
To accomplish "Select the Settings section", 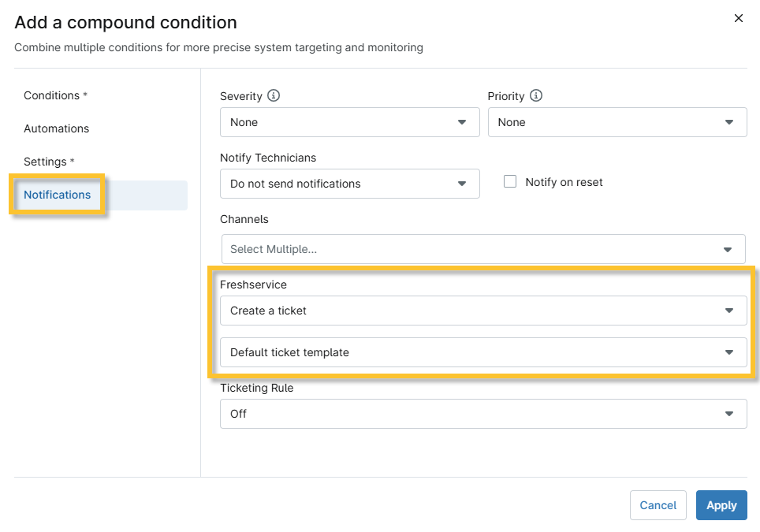I will (x=49, y=162).
